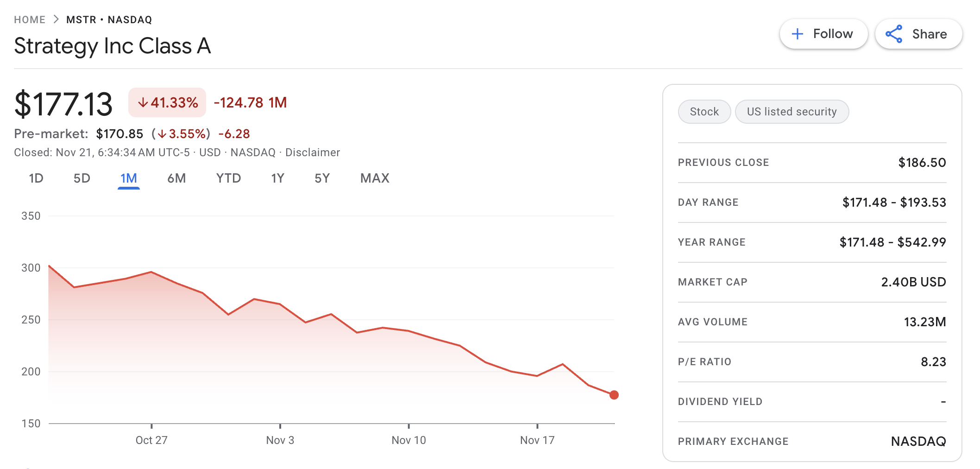980x469 pixels.
Task: Click the Year Range row in the stats panel
Action: click(811, 242)
